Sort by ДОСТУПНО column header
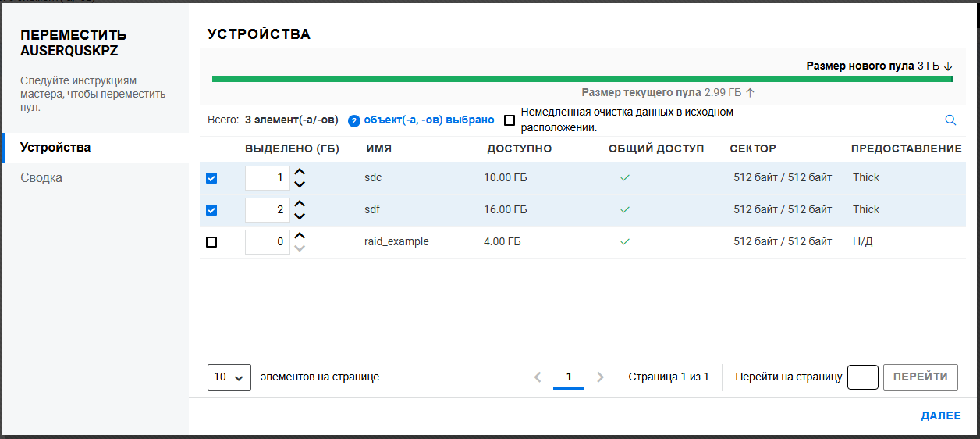The width and height of the screenshot is (980, 439). 519,149
